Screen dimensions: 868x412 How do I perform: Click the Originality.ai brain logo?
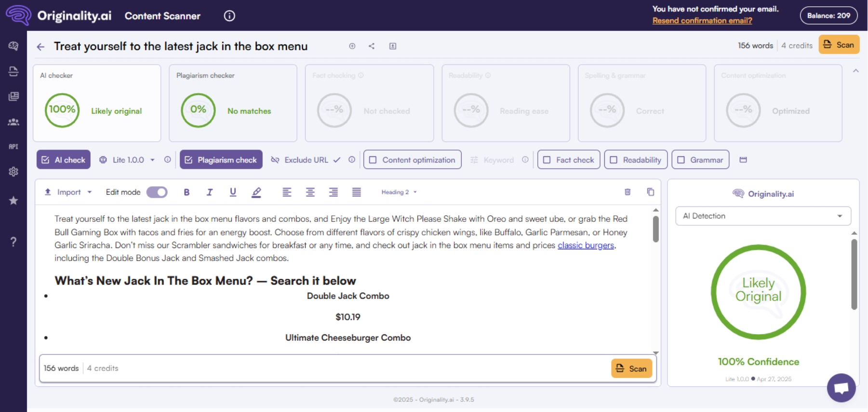tap(18, 15)
